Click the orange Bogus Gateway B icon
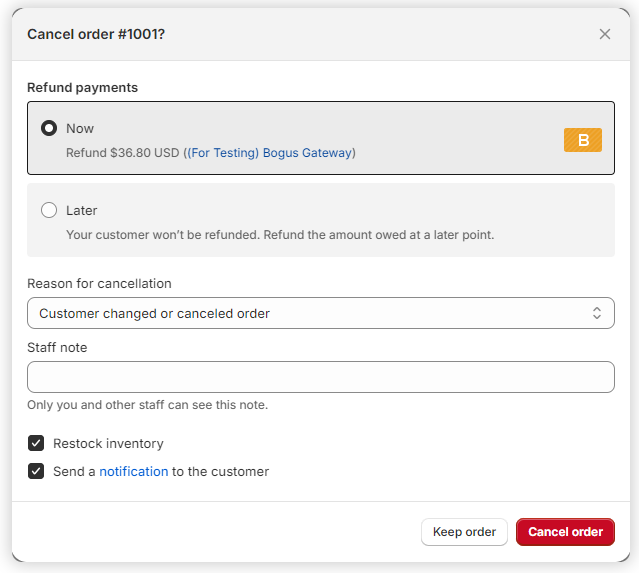 coord(582,140)
